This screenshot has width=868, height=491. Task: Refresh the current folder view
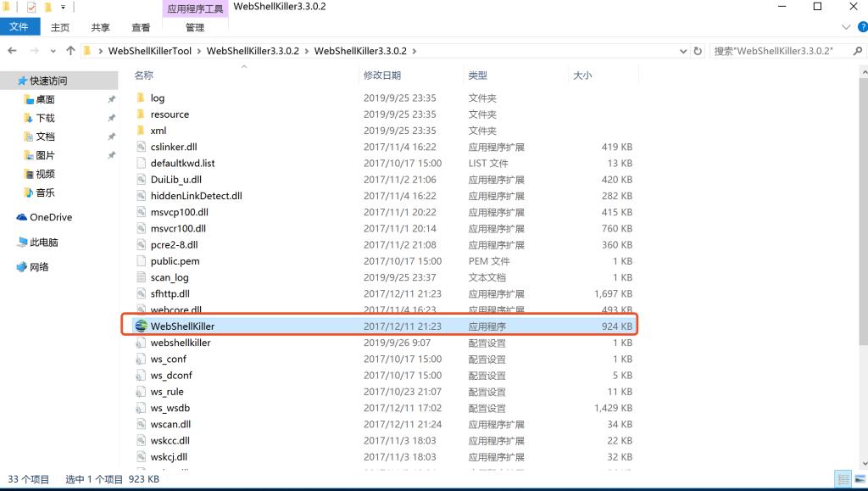(698, 51)
